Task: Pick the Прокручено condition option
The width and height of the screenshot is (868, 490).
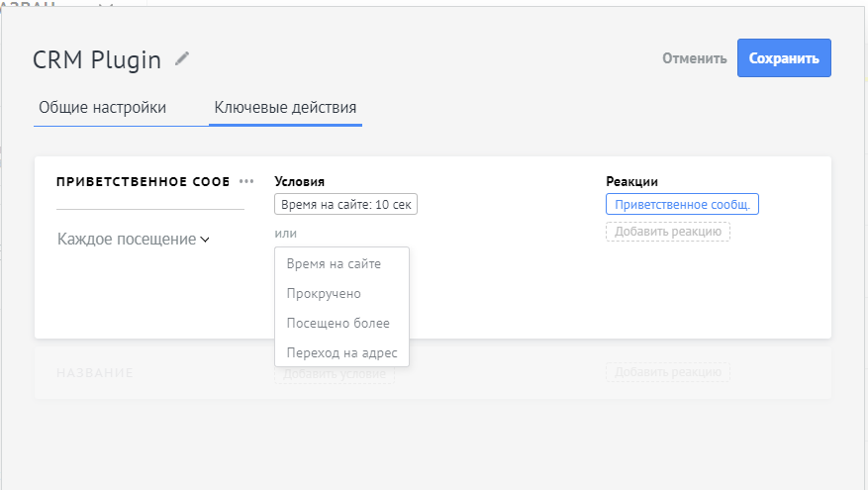Action: point(323,294)
